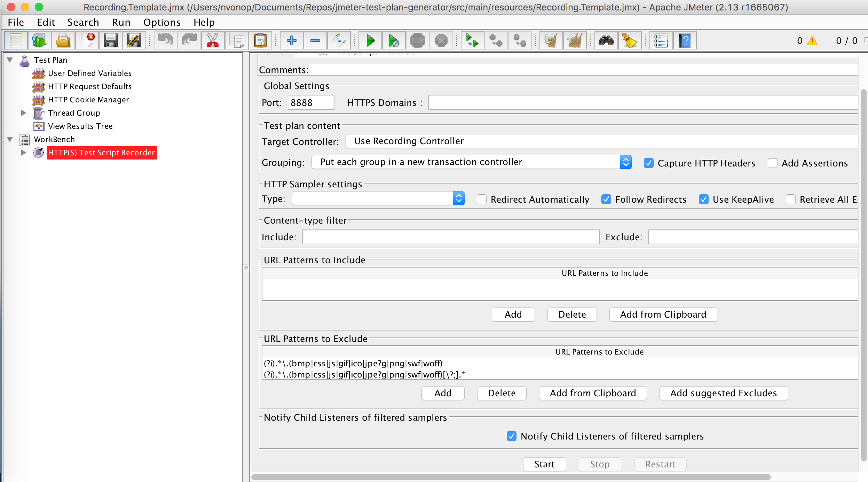Screen dimensions: 868x482
Task: Open Help with question mark icon
Action: pos(685,41)
